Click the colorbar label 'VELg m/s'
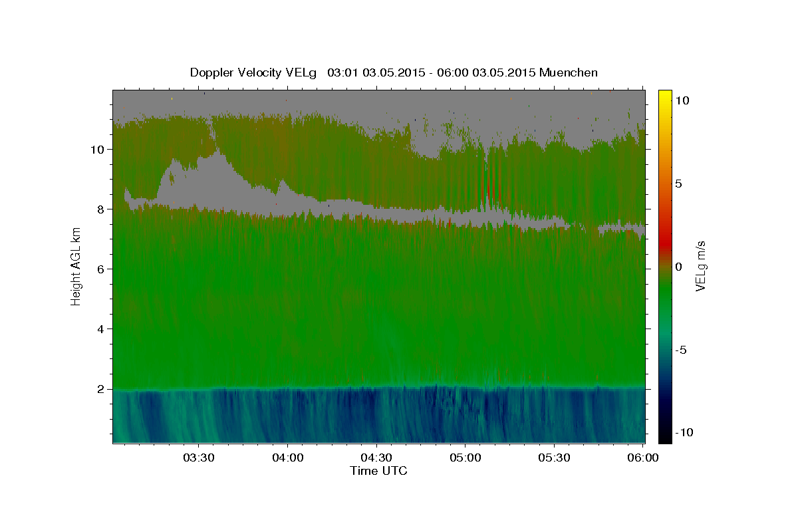 pyautogui.click(x=700, y=266)
